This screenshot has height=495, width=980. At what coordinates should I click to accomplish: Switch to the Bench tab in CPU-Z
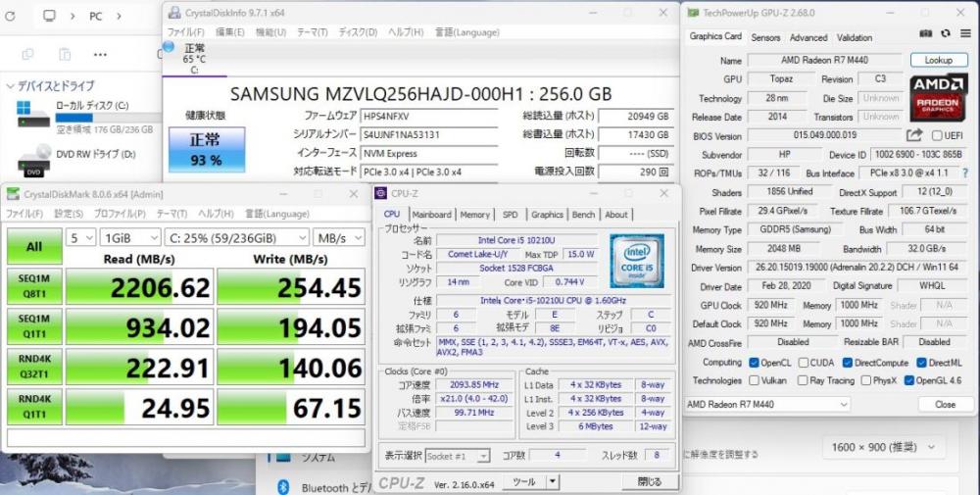tap(583, 215)
